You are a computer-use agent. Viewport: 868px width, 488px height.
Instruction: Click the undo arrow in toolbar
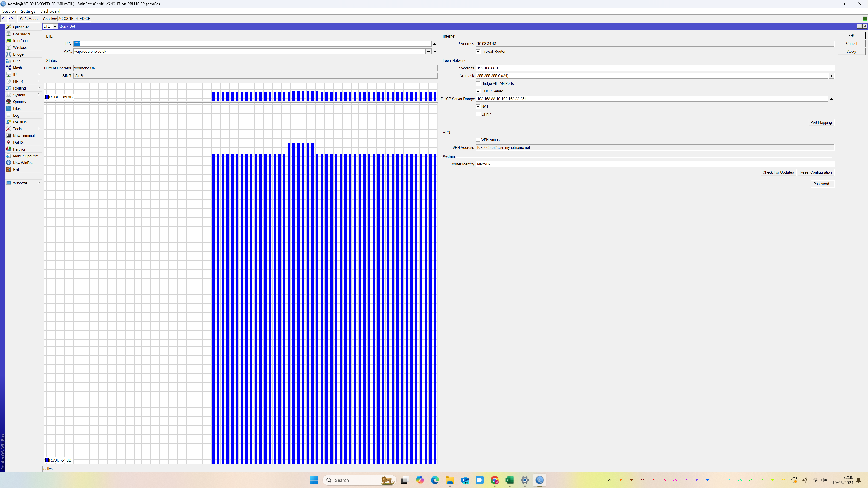coord(4,19)
